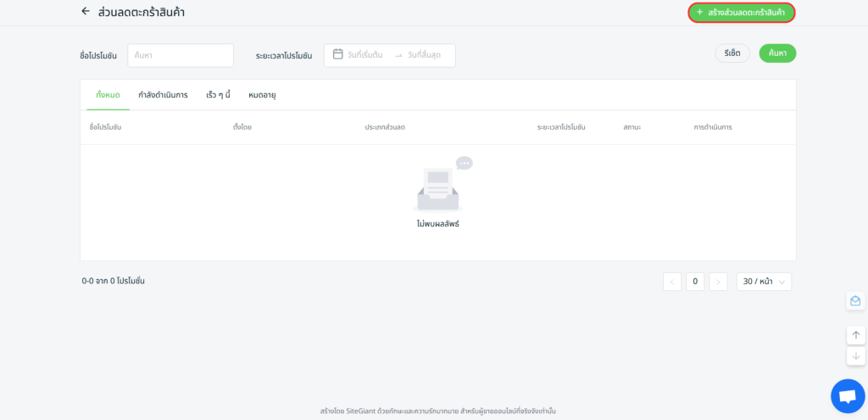Click the รีเซ็ต reset button
868x420 pixels.
pos(732,53)
